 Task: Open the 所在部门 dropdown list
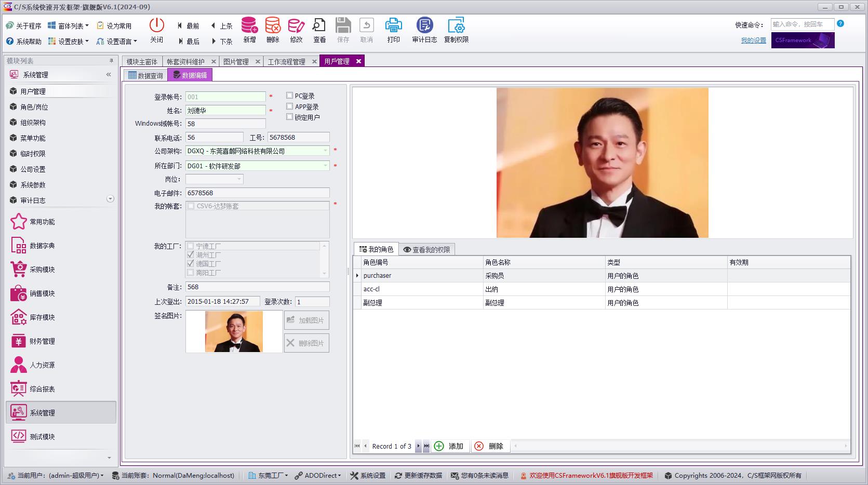(x=326, y=166)
